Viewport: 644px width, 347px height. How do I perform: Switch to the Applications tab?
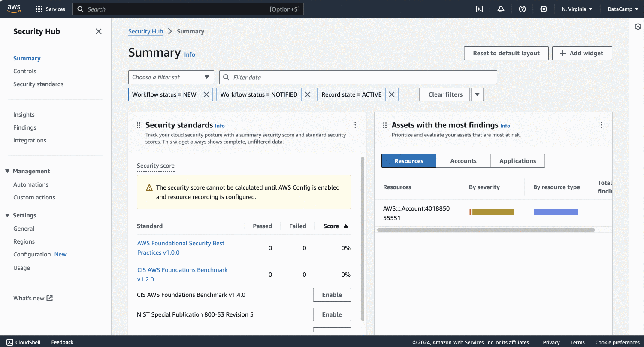coord(518,161)
